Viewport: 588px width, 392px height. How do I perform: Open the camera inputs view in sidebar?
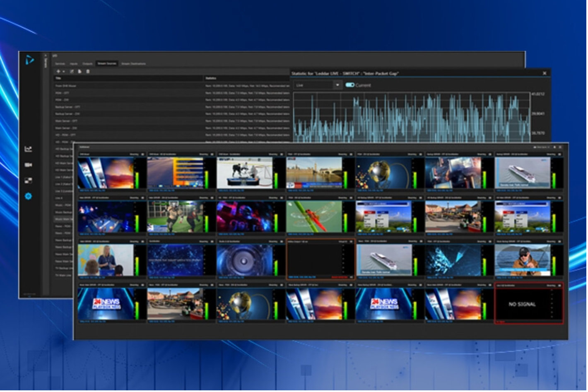[x=28, y=165]
